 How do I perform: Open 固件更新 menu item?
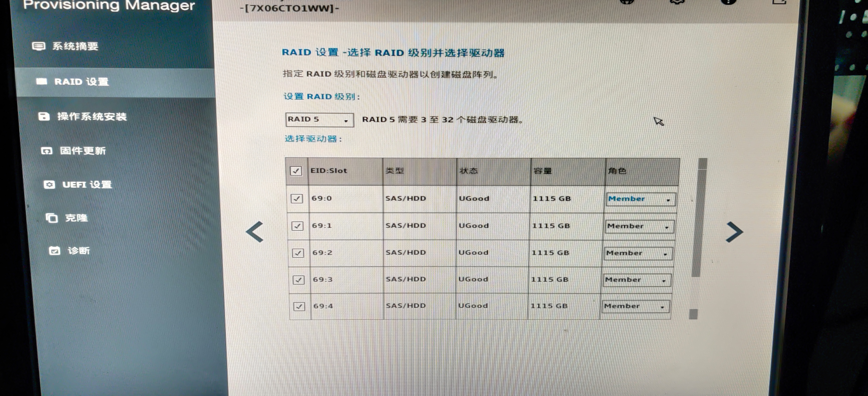click(82, 151)
